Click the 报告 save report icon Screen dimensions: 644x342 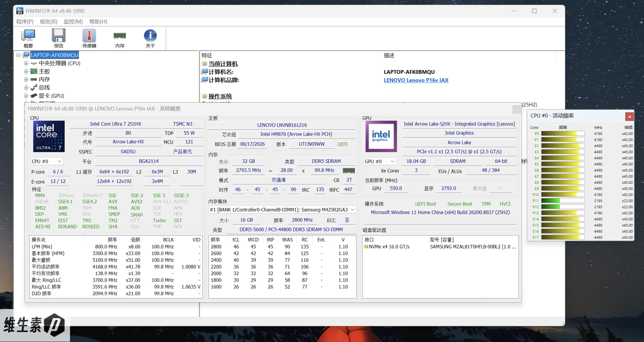coord(59,39)
